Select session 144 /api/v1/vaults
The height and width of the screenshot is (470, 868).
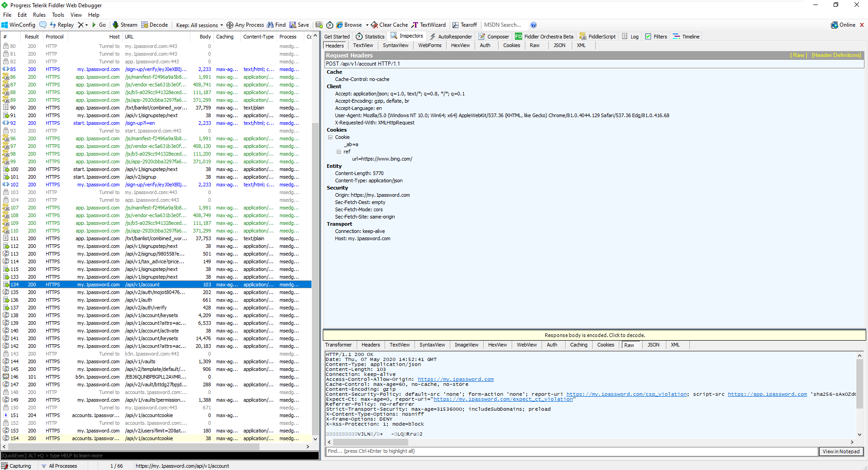(156, 361)
